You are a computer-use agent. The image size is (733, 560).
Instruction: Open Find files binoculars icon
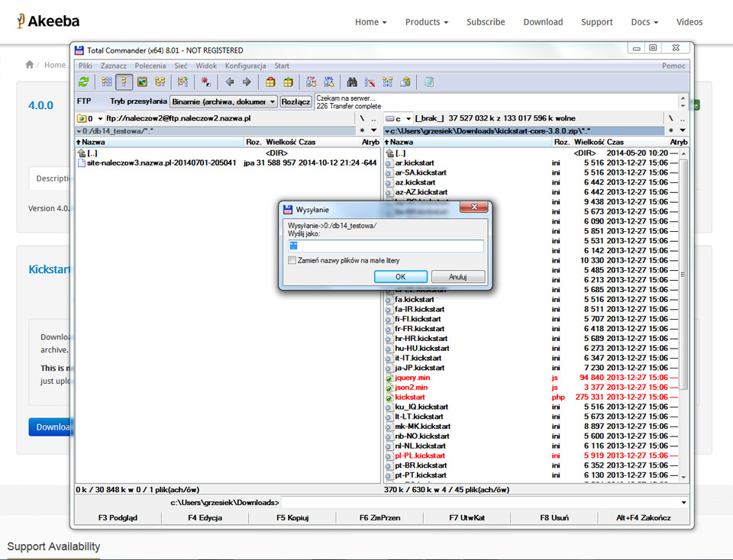tap(352, 82)
